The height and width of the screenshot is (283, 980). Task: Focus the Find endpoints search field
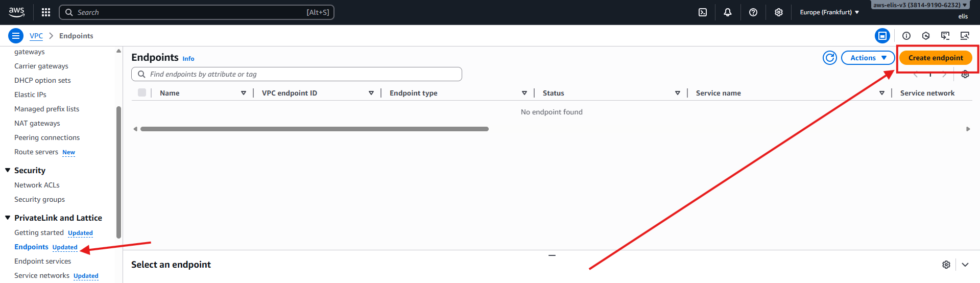tap(301, 74)
